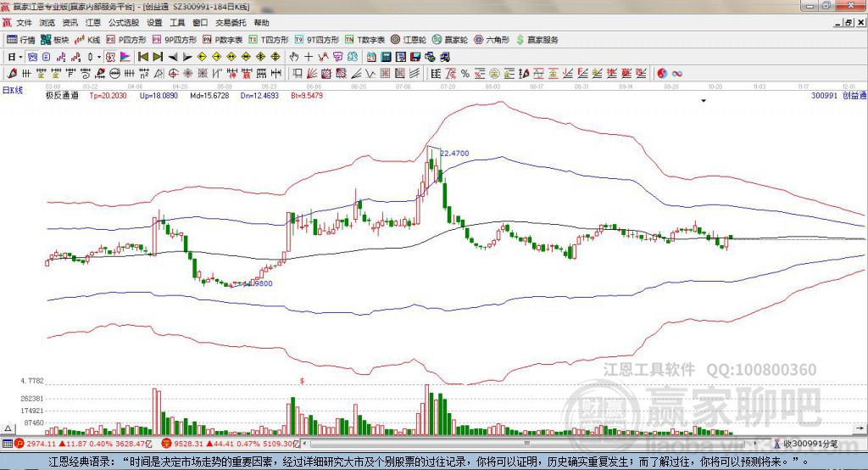The height and width of the screenshot is (470, 868).
Task: Select the zigzag line drawing tool
Action: pyautogui.click(x=370, y=74)
